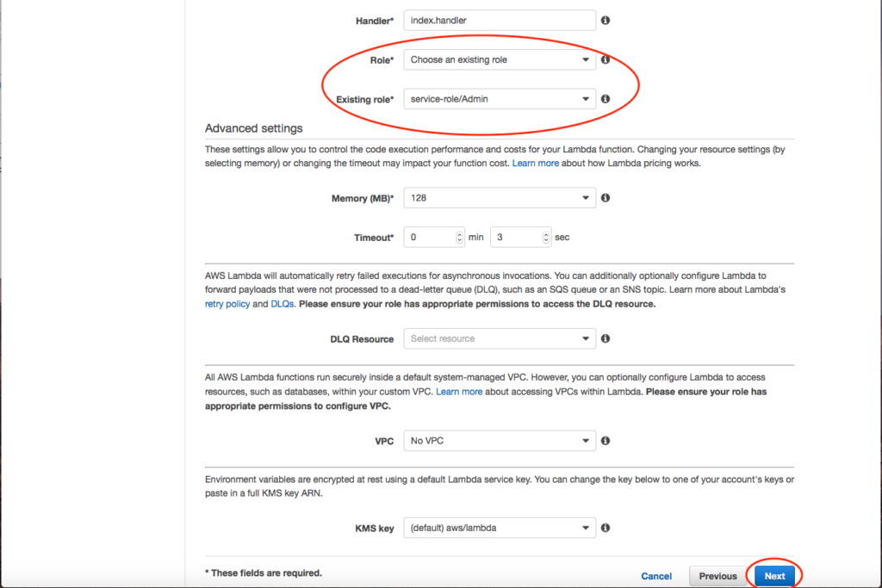882x588 pixels.
Task: Open the Existing role dropdown
Action: point(499,99)
